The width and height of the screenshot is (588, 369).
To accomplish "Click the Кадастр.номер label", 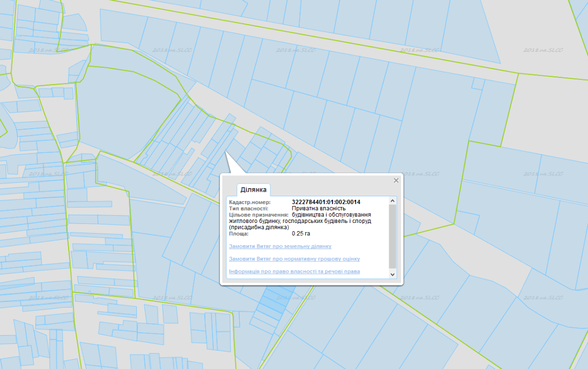I will 250,202.
